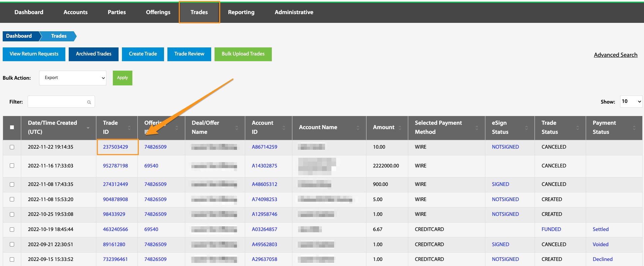Check the row for trade 463240566
This screenshot has width=644, height=266.
click(x=12, y=230)
